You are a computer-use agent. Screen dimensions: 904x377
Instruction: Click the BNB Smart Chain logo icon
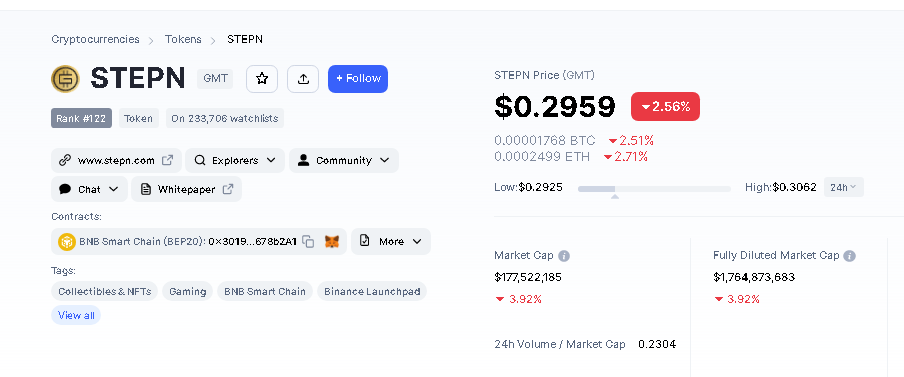tap(67, 242)
